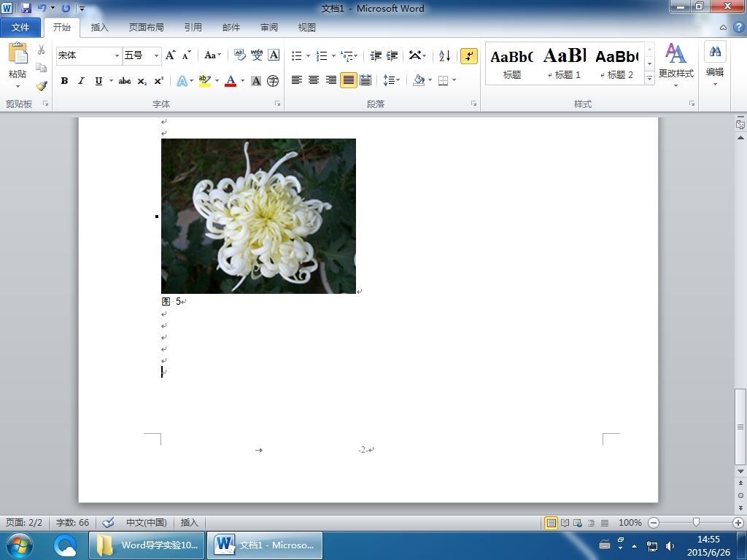Toggle show/hide paragraph marks
The image size is (747, 560).
point(469,56)
